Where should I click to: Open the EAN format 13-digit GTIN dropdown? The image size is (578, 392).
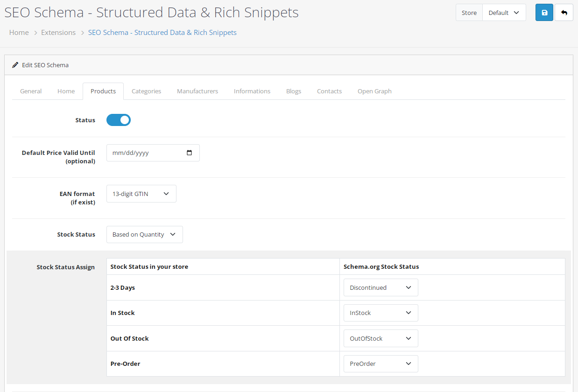(141, 194)
